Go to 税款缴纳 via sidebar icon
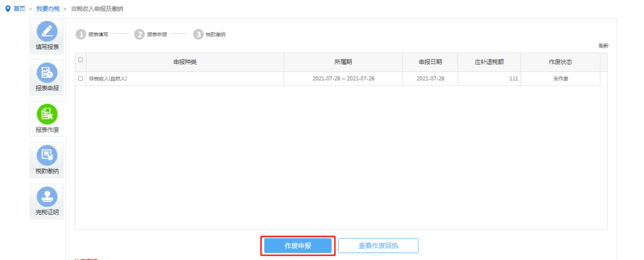The height and width of the screenshot is (260, 644). [x=47, y=155]
